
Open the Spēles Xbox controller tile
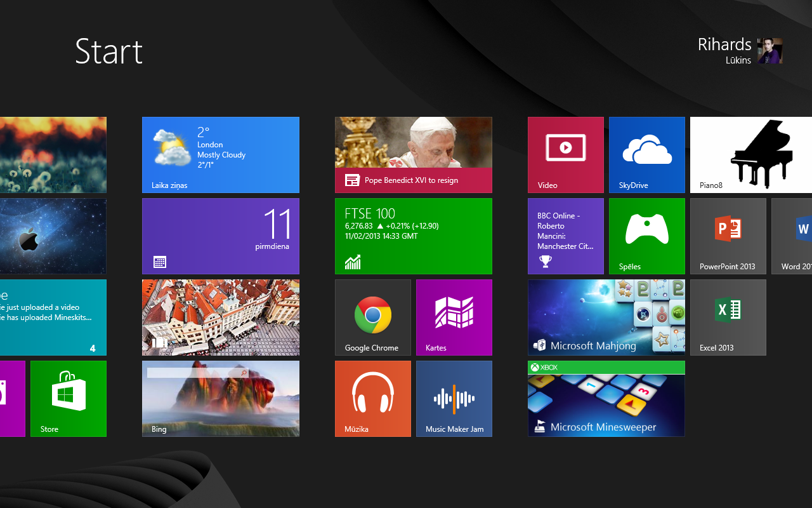point(647,236)
